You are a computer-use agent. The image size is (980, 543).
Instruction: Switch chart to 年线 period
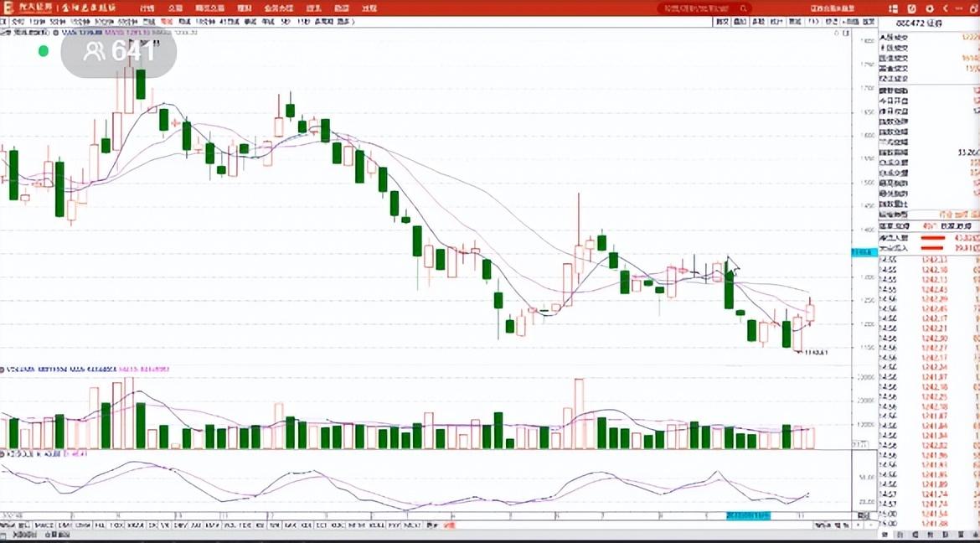(x=267, y=21)
